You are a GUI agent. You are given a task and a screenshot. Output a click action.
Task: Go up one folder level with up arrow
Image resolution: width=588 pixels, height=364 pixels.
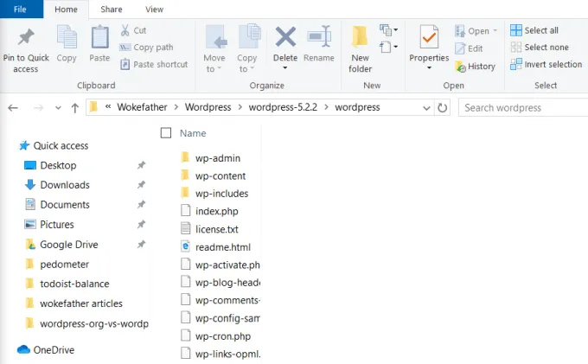click(x=74, y=108)
